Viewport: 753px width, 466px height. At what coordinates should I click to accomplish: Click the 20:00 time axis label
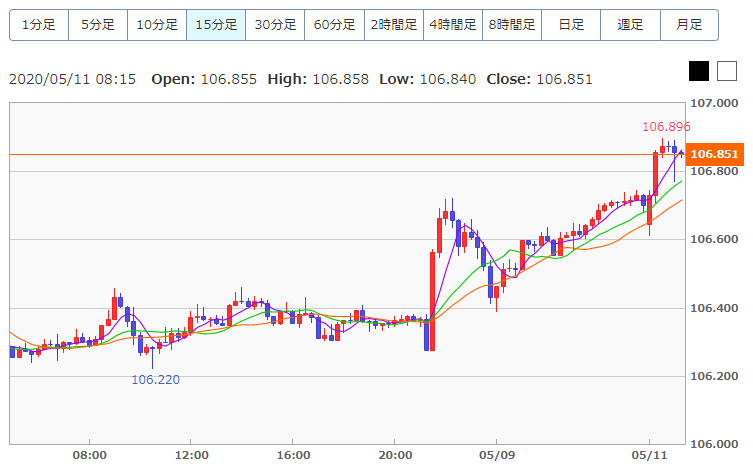(395, 455)
